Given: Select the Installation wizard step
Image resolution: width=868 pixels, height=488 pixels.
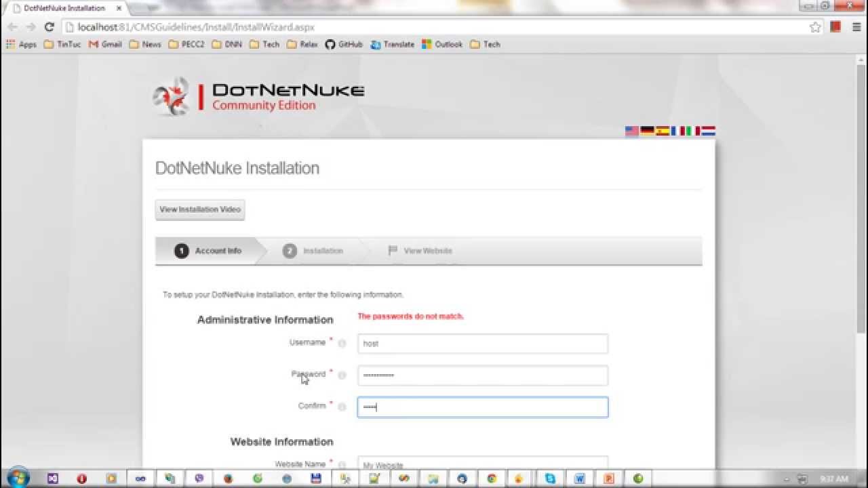Looking at the screenshot, I should pyautogui.click(x=313, y=251).
